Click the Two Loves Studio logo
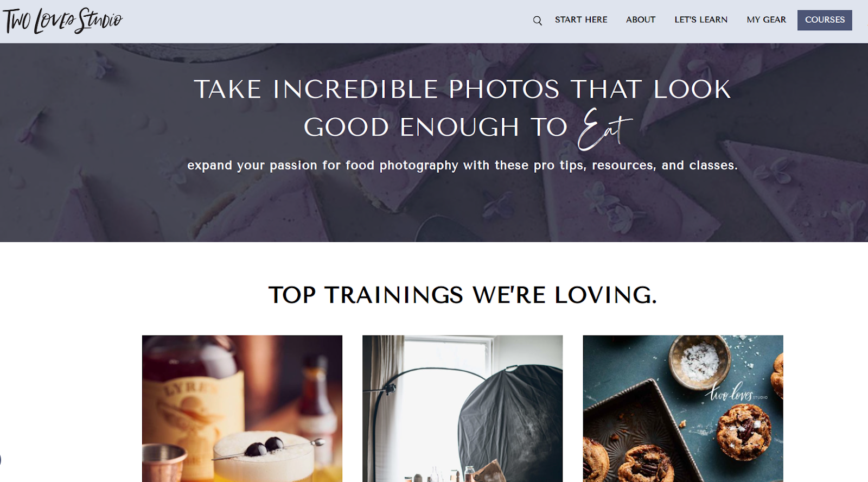Viewport: 868px width, 482px height. 63,21
